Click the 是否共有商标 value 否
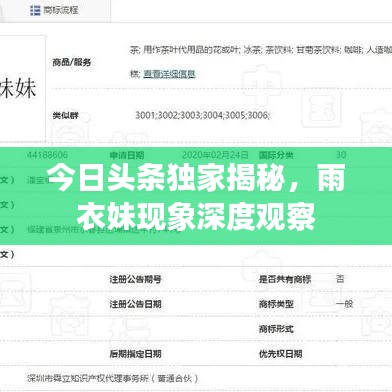Image resolution: width=392 pixels, height=392 pixels. pyautogui.click(x=340, y=279)
